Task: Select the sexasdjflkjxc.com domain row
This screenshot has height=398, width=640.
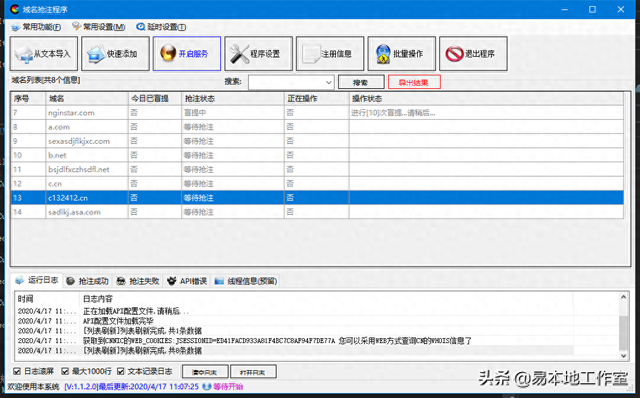Action: point(317,141)
